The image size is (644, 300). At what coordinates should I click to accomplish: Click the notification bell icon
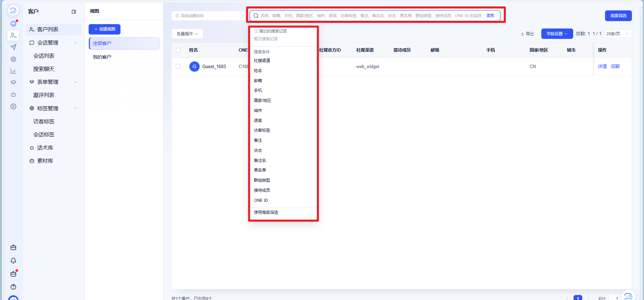pos(13,260)
